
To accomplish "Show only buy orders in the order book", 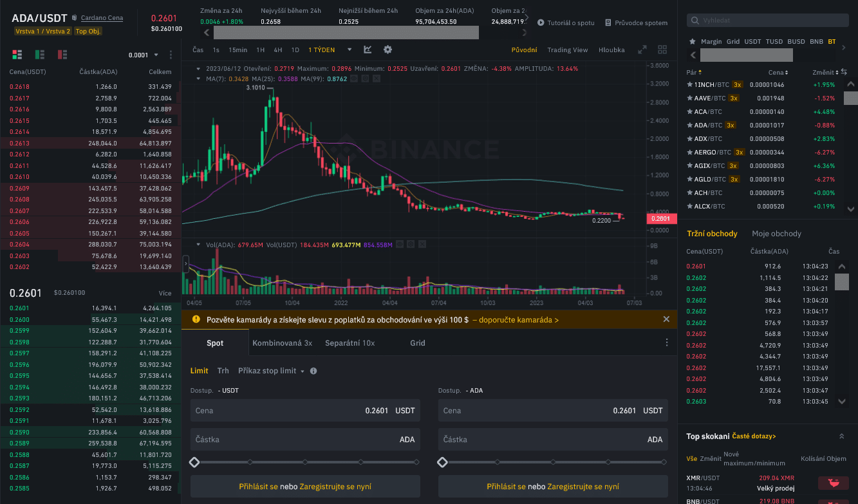I will tap(40, 55).
